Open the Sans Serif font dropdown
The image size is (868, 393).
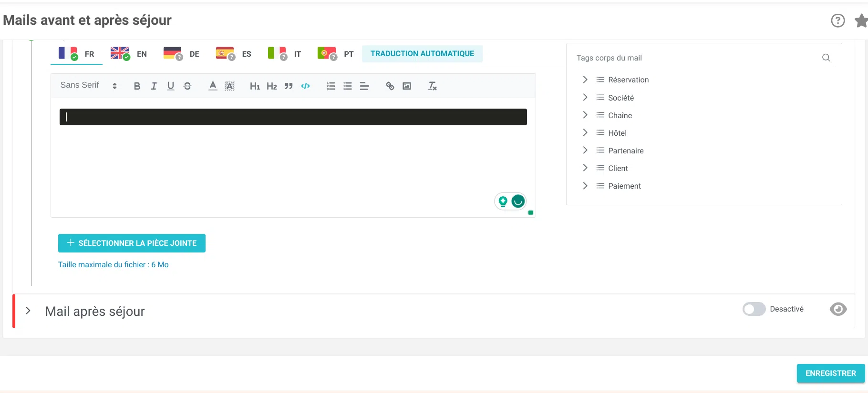pos(89,85)
